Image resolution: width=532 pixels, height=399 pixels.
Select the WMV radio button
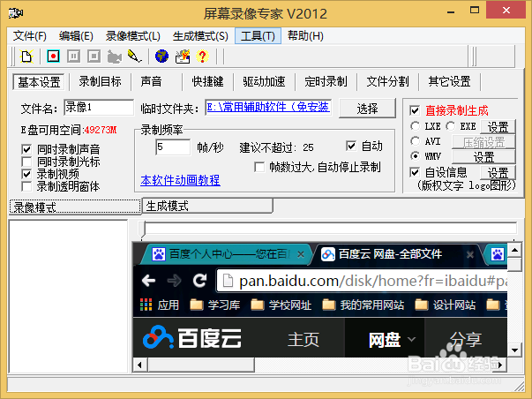click(x=415, y=156)
